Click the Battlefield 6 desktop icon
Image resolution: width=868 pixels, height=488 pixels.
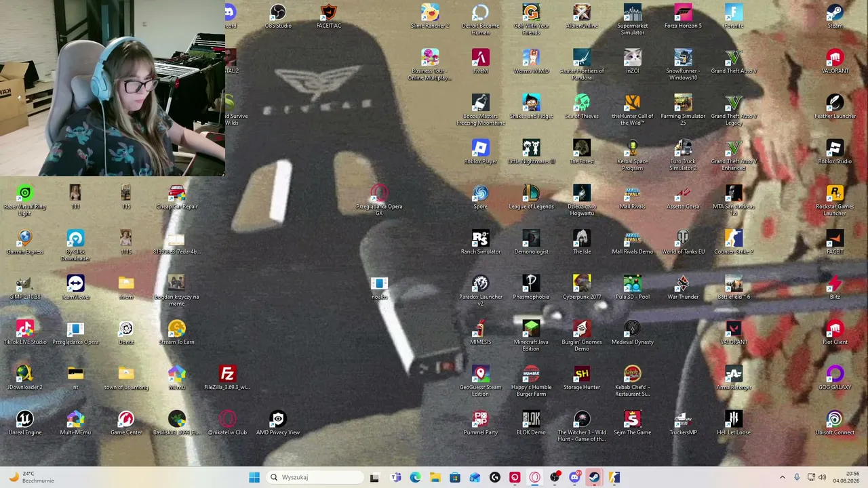coord(733,287)
